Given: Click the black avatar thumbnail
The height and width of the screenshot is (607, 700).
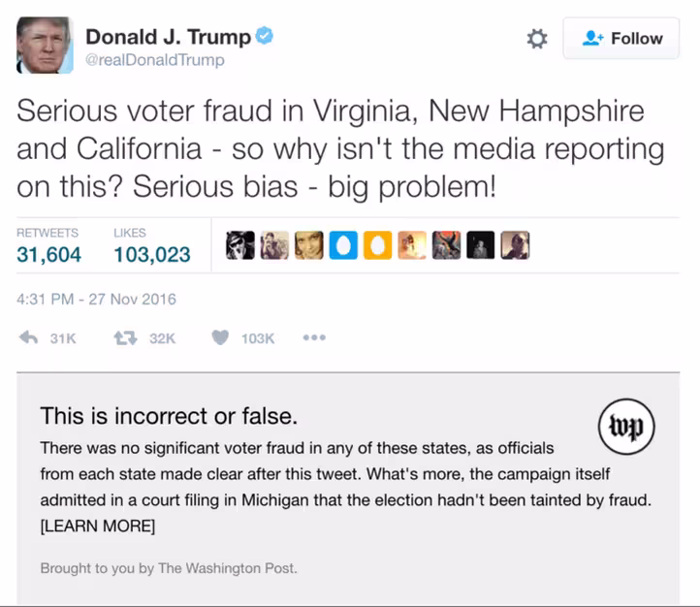Looking at the screenshot, I should (481, 245).
